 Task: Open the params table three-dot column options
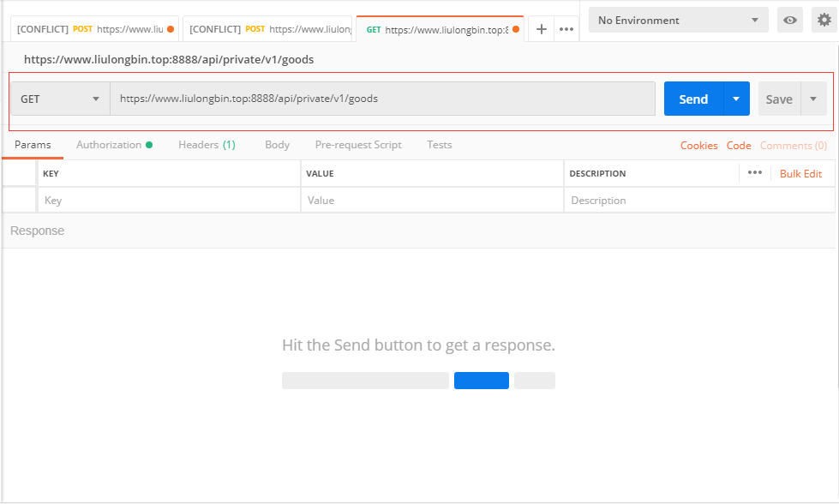click(755, 172)
